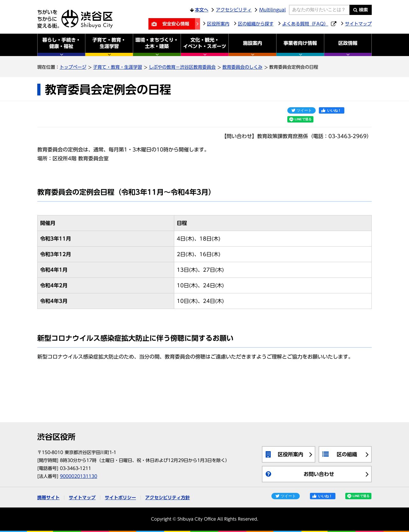Expand 暮らし・手続き・健康・福祉 menu
The width and height of the screenshot is (409, 532).
click(x=61, y=45)
